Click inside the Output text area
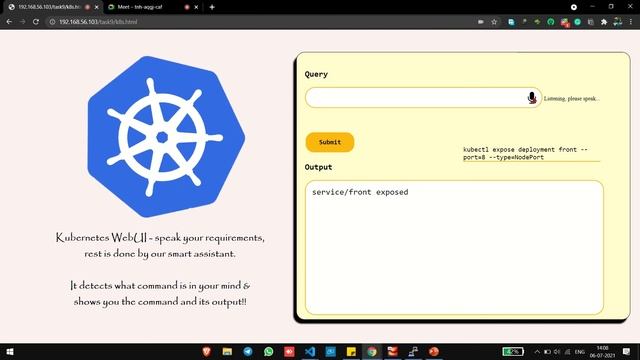 point(454,247)
